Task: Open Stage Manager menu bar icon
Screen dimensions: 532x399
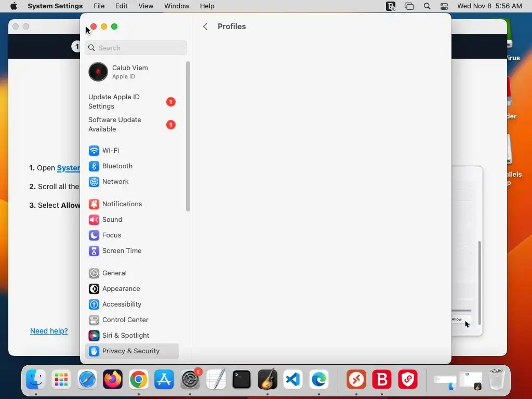Action: click(x=409, y=6)
